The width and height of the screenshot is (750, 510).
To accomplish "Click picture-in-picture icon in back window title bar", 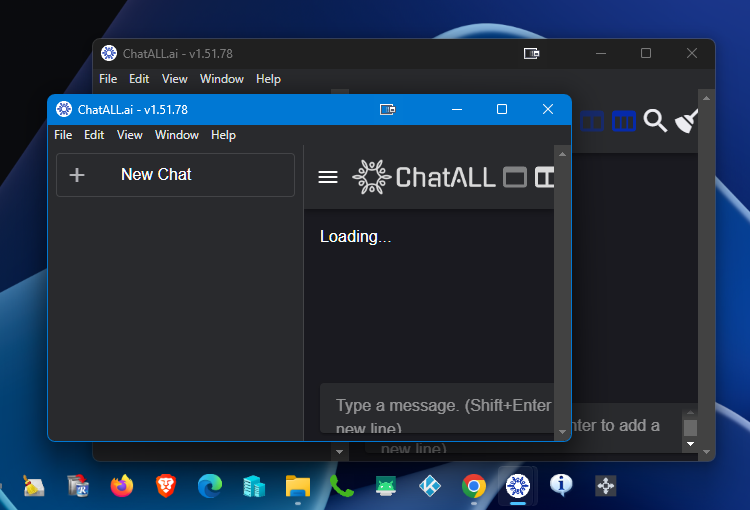I will pos(531,54).
